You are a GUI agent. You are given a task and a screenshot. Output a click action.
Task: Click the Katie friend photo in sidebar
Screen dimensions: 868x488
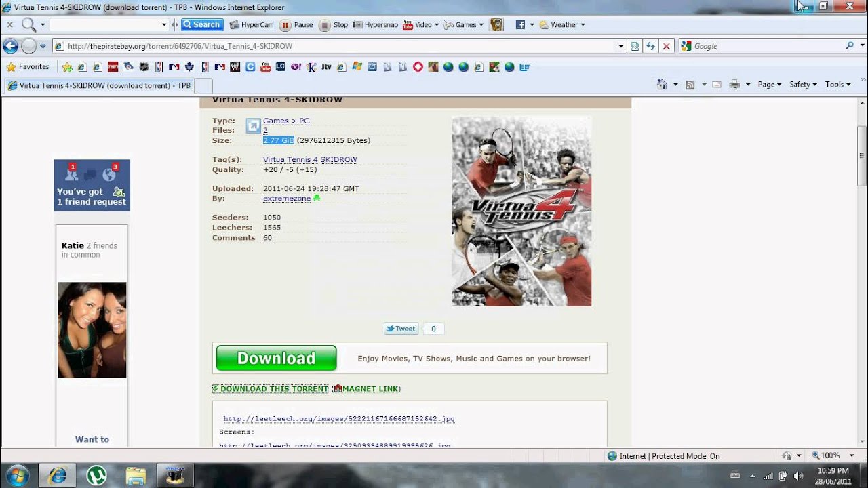pyautogui.click(x=92, y=330)
